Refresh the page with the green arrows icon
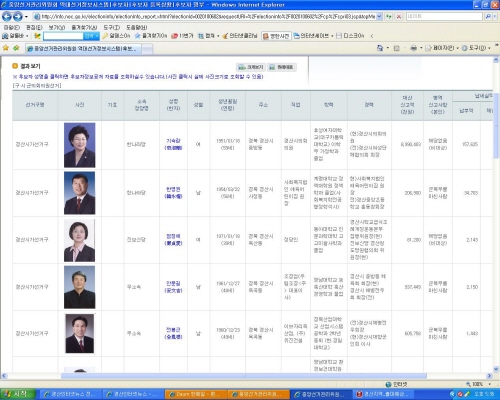Viewport: 500px width, 400px height. pyautogui.click(x=389, y=16)
